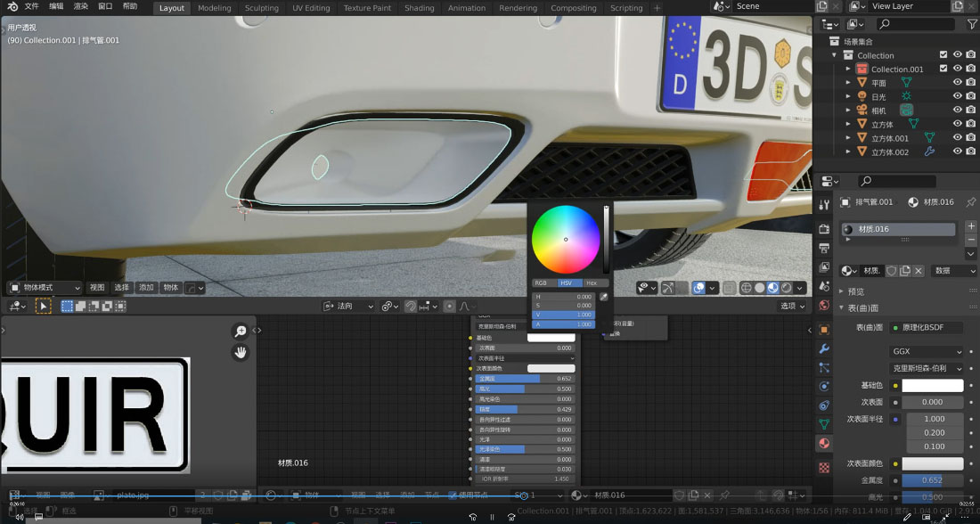This screenshot has height=524, width=980.
Task: Open the 渲染 render menu
Action: point(80,6)
